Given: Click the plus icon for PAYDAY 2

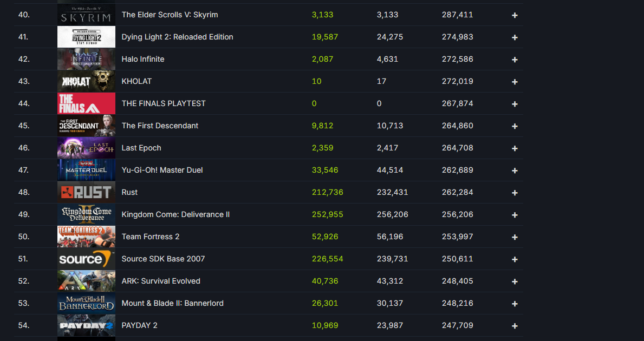Looking at the screenshot, I should (x=515, y=325).
